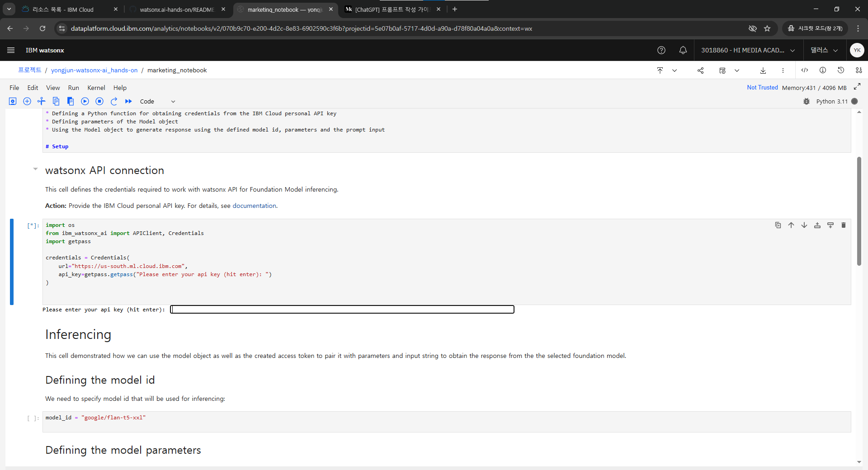Reload the page with the browser refresh button
This screenshot has width=868, height=470.
click(x=42, y=28)
